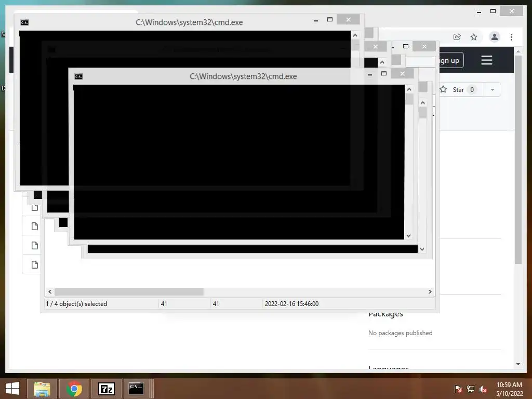
Task: Open the GitHub hamburger menu
Action: pos(486,60)
